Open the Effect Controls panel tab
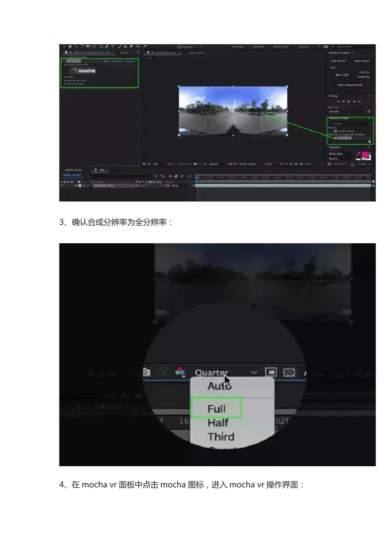This screenshot has width=392, height=555. (x=92, y=53)
